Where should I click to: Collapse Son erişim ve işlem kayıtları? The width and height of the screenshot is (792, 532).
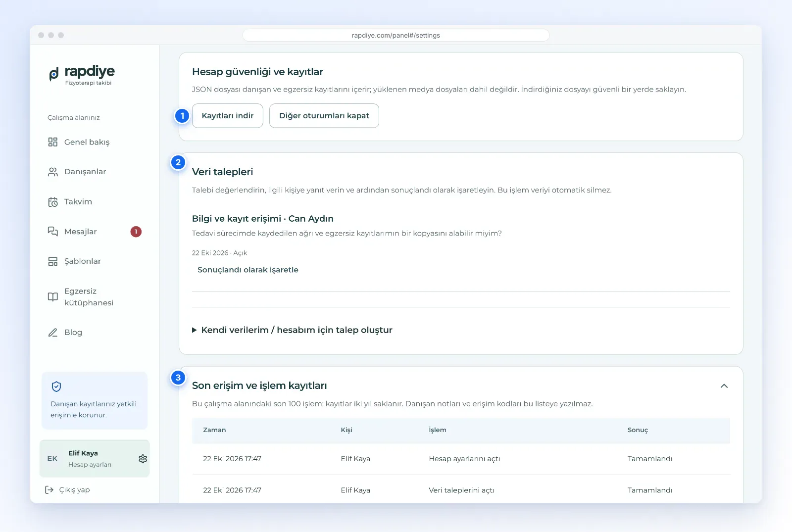point(724,386)
